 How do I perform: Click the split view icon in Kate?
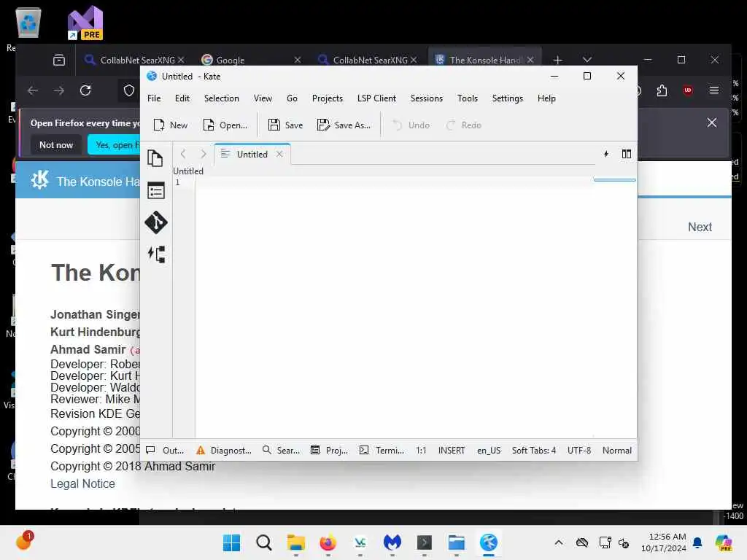coord(627,154)
